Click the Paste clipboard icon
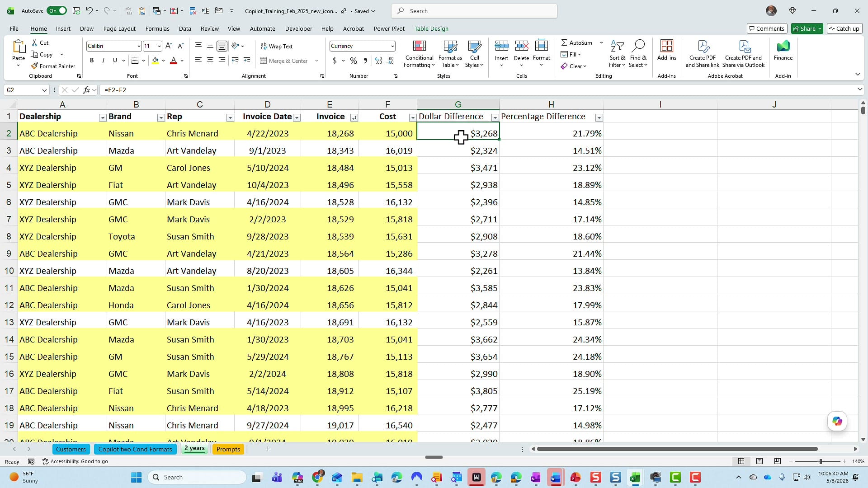 point(19,47)
